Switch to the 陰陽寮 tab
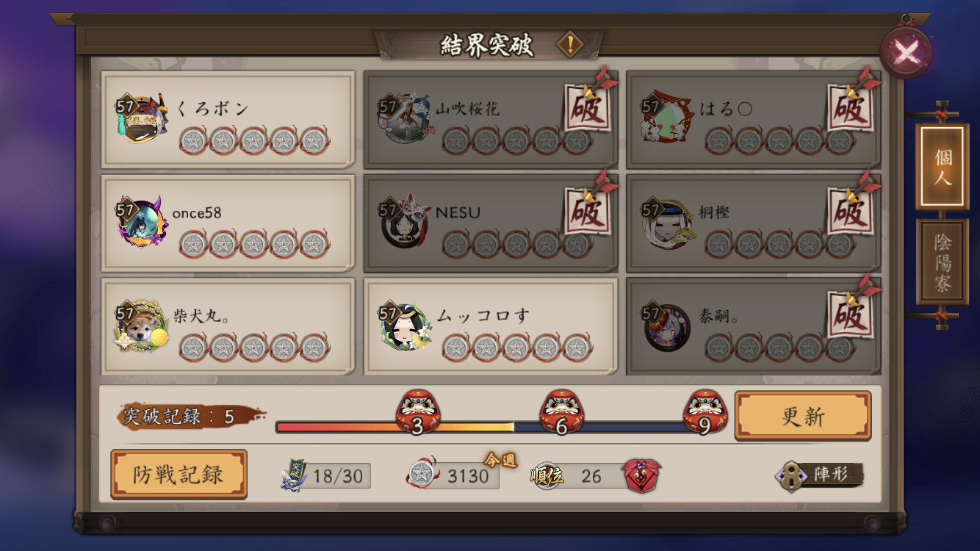Image resolution: width=980 pixels, height=551 pixels. [943, 262]
